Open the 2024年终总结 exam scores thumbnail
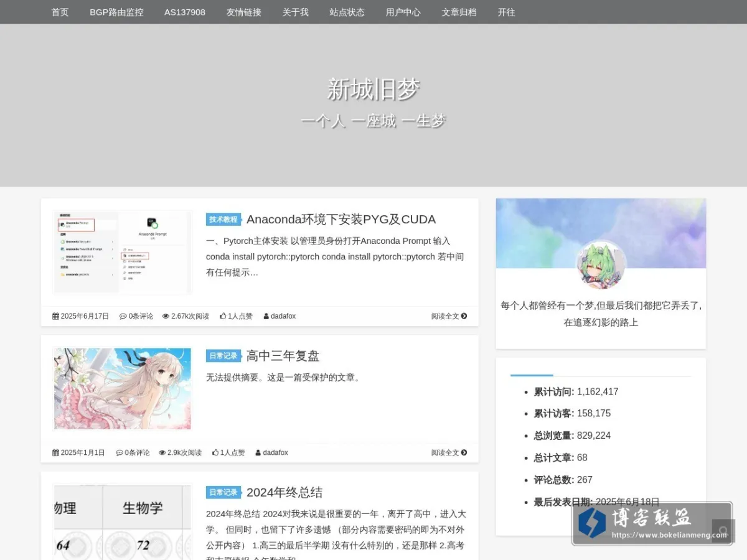This screenshot has height=560, width=747. click(123, 521)
